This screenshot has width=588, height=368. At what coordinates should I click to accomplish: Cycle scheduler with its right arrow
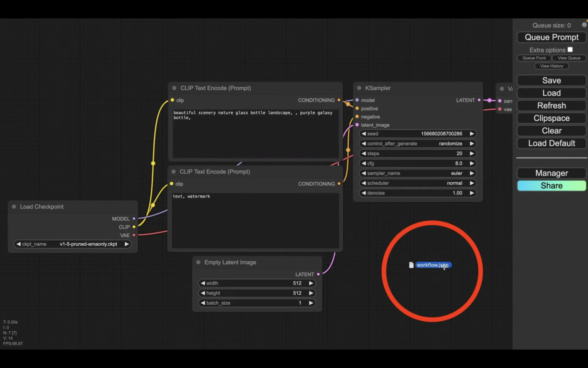pyautogui.click(x=472, y=183)
